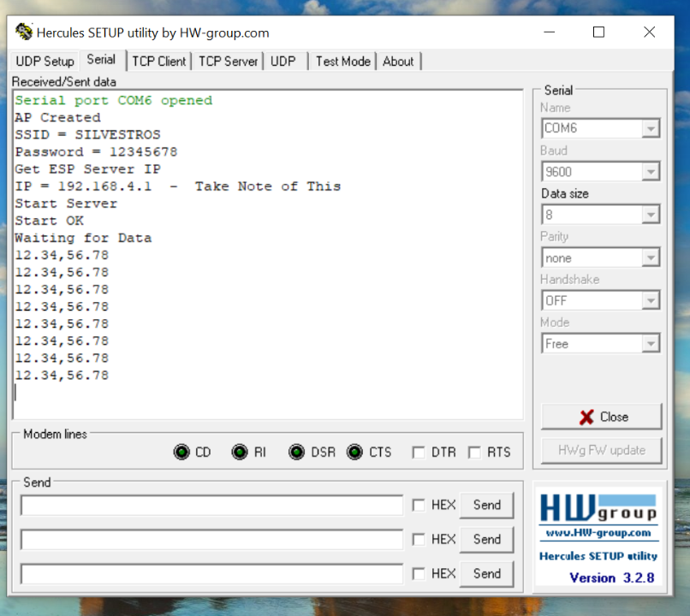The image size is (690, 616).
Task: Click the 'Version 3.2.8' text
Action: pyautogui.click(x=612, y=577)
